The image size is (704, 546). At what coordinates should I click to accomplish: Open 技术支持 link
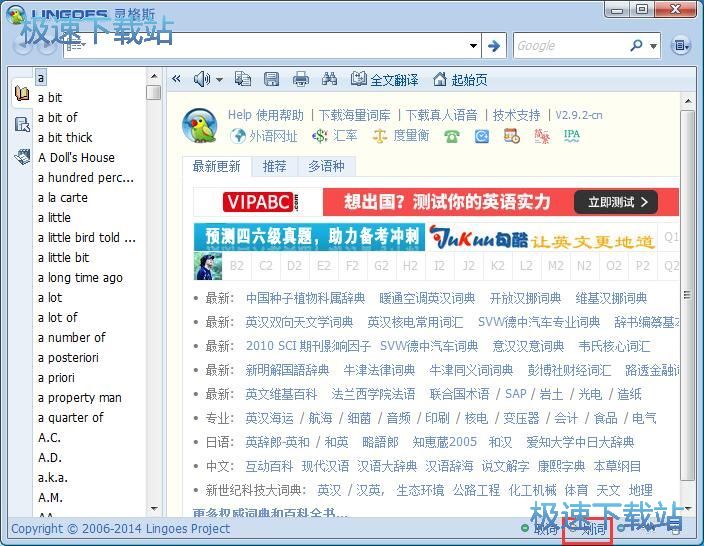[516, 115]
